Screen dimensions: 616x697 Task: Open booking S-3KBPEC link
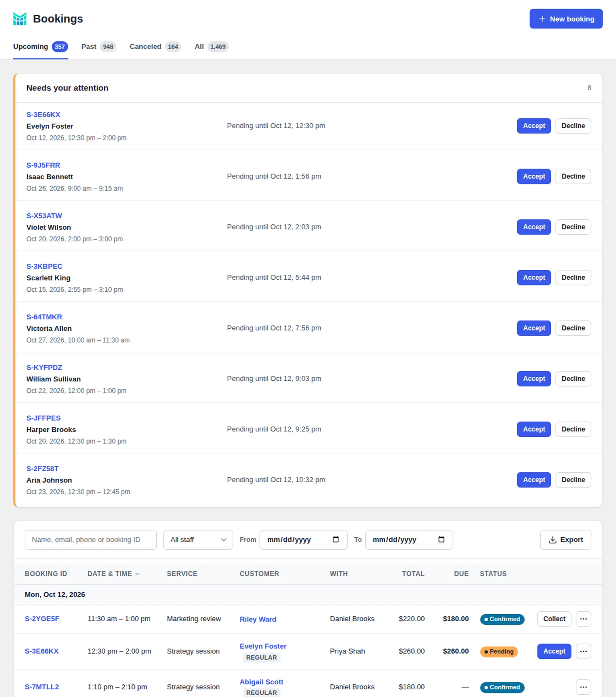coord(44,266)
